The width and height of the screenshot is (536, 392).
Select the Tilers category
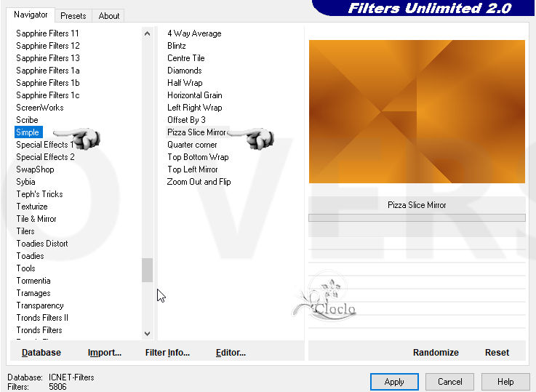tap(25, 231)
